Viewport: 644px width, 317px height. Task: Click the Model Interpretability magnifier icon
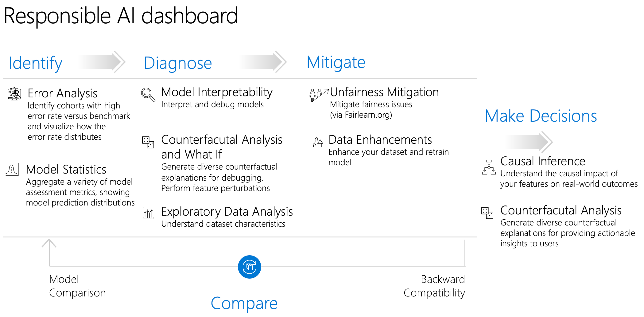(x=148, y=95)
